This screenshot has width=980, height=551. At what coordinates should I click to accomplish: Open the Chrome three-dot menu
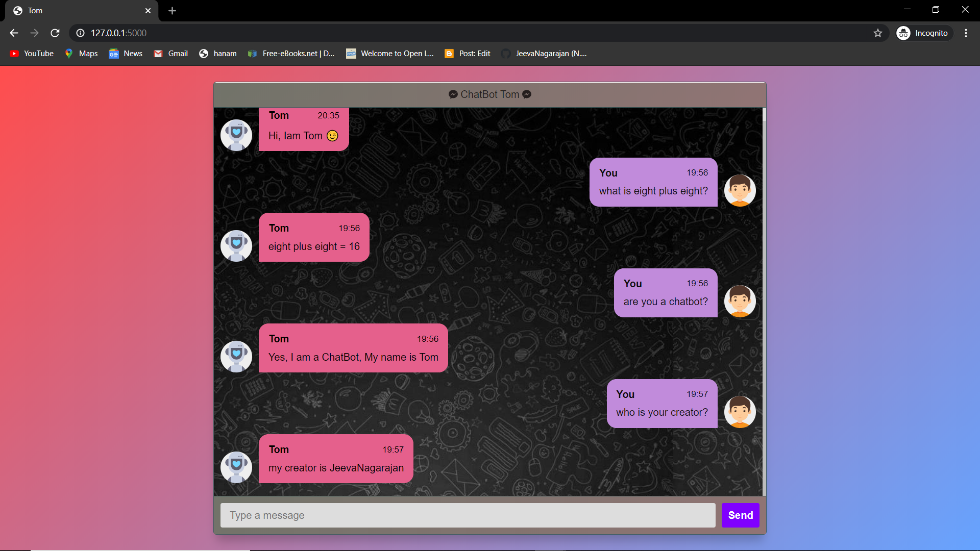point(966,33)
